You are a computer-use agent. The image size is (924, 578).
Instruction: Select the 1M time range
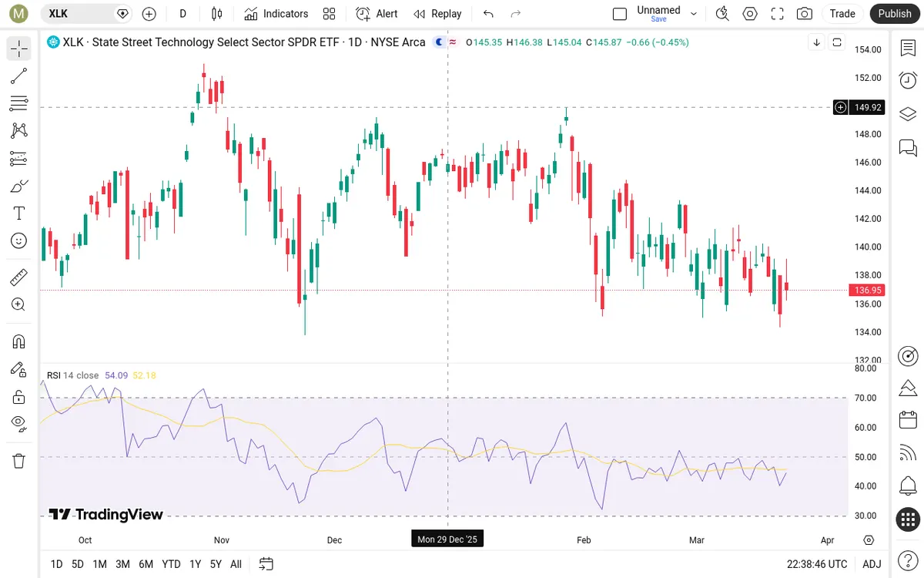99,564
